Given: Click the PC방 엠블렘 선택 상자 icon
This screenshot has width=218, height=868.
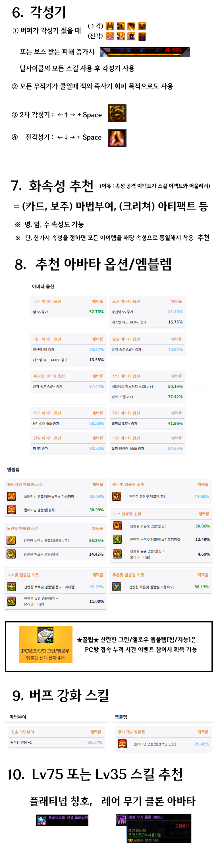Looking at the screenshot, I should 45,635.
